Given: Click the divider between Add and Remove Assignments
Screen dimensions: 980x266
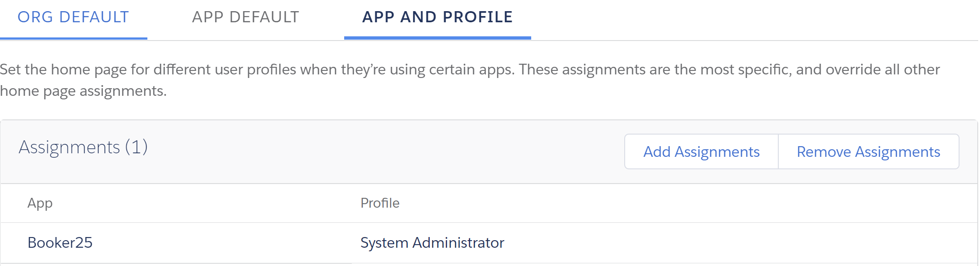Looking at the screenshot, I should coord(778,152).
